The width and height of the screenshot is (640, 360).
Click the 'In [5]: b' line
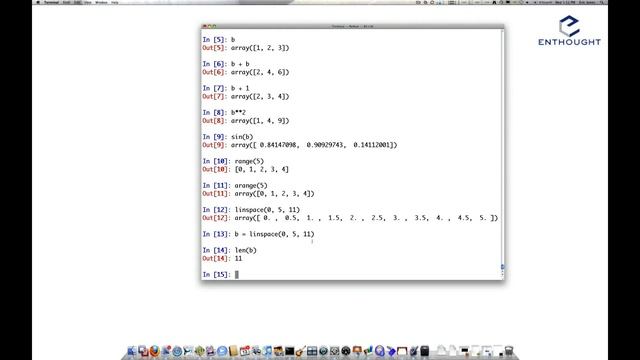(219, 40)
